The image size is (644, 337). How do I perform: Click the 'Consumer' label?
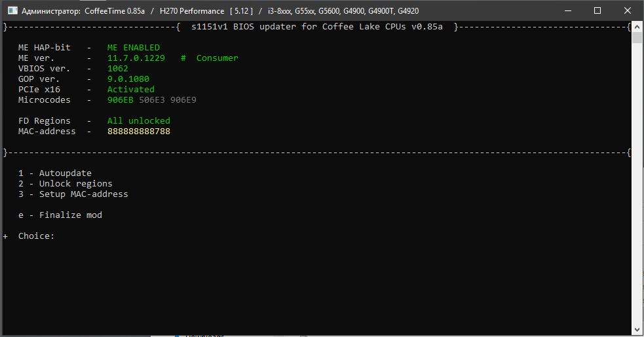218,58
